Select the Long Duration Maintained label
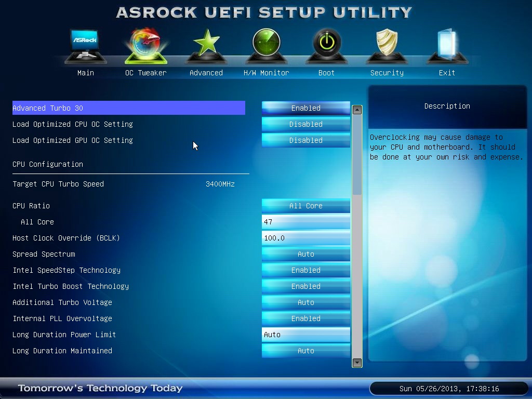 pyautogui.click(x=62, y=351)
